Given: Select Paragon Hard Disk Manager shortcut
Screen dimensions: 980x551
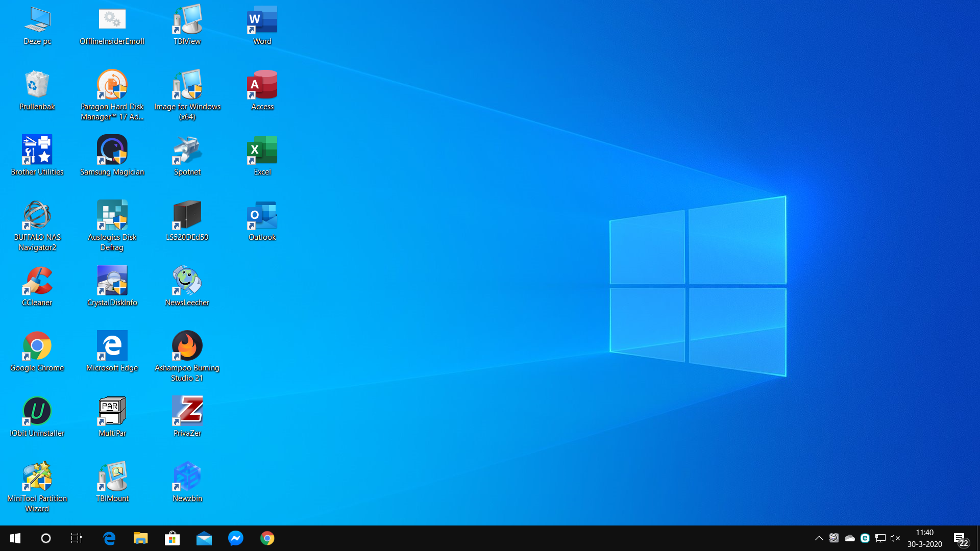Looking at the screenshot, I should 112,96.
